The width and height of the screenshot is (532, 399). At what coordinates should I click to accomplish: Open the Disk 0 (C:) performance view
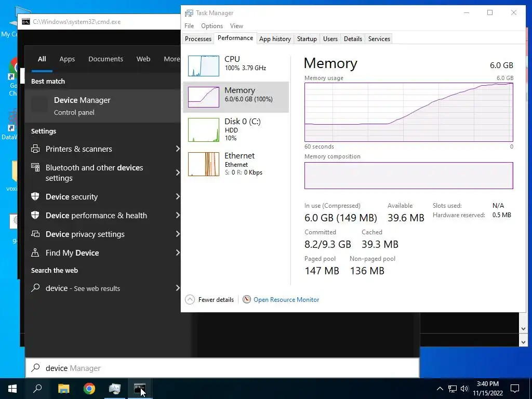coord(236,129)
